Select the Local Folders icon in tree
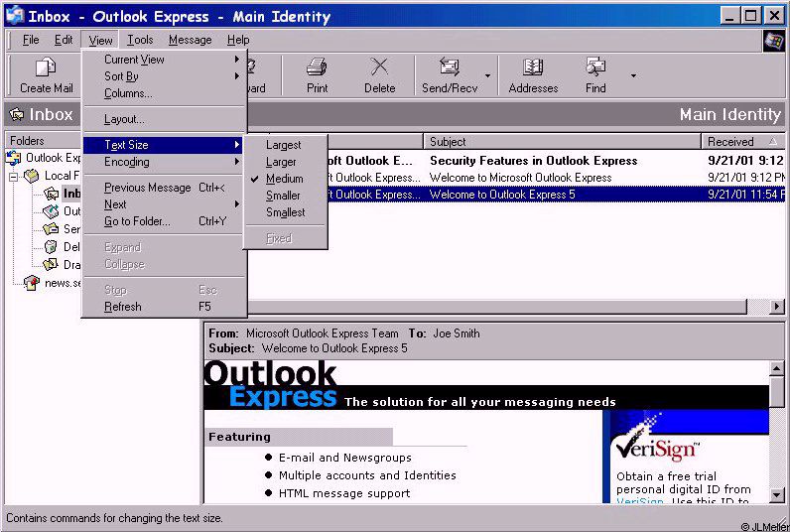The image size is (790, 532). [x=32, y=176]
